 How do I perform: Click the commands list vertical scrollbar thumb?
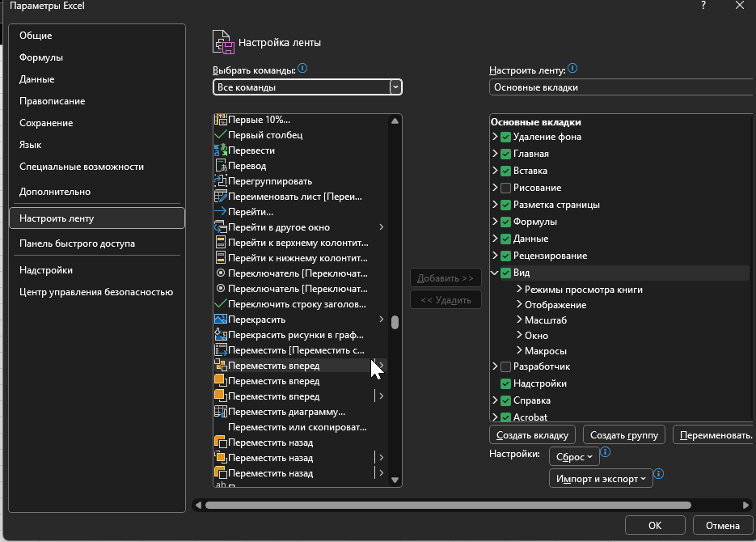(x=395, y=322)
